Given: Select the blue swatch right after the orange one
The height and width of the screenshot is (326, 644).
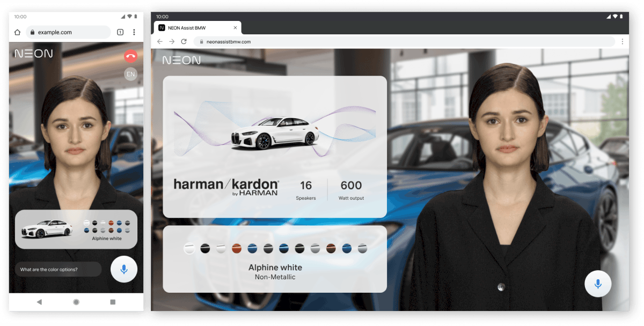Looking at the screenshot, I should click(x=252, y=248).
